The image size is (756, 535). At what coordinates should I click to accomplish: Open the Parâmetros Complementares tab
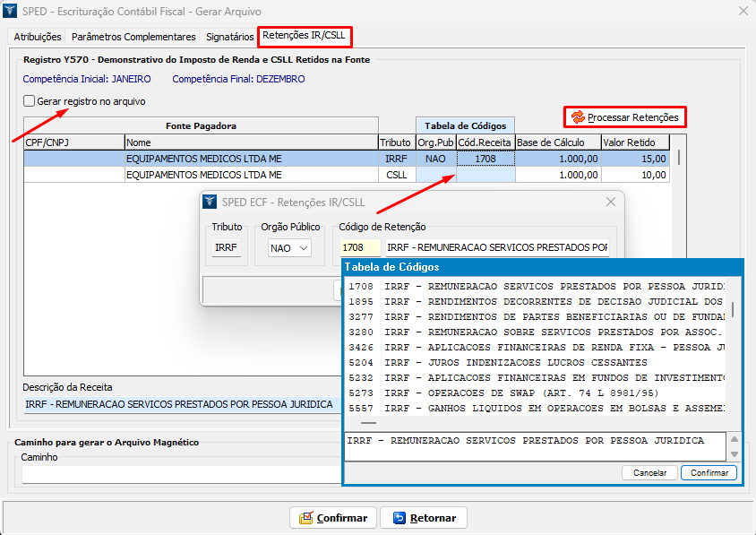click(133, 37)
